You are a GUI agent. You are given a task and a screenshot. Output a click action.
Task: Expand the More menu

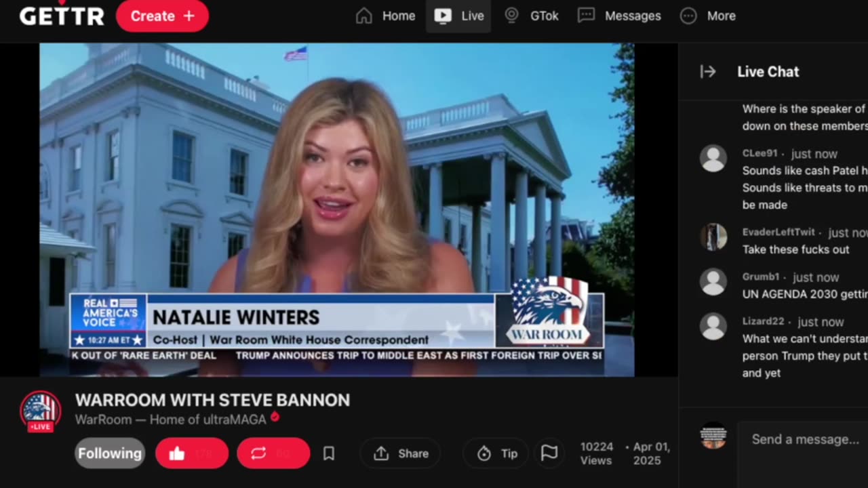[707, 16]
